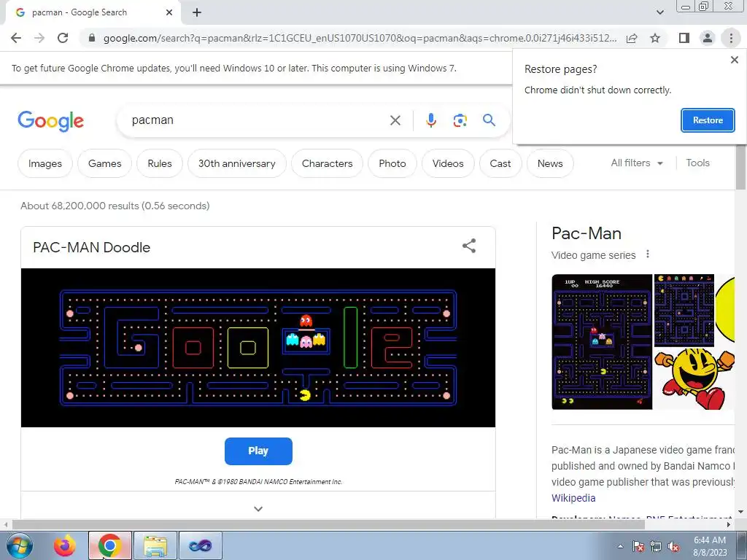Screen dimensions: 747x560
Task: Open the muted volume tray icon
Action: coord(673,546)
